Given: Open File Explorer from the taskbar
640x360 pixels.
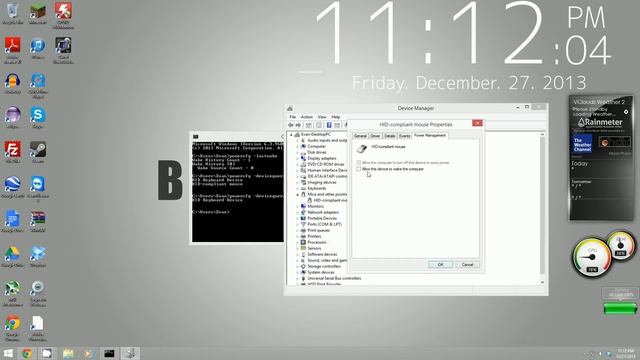Looking at the screenshot, I should (68, 353).
